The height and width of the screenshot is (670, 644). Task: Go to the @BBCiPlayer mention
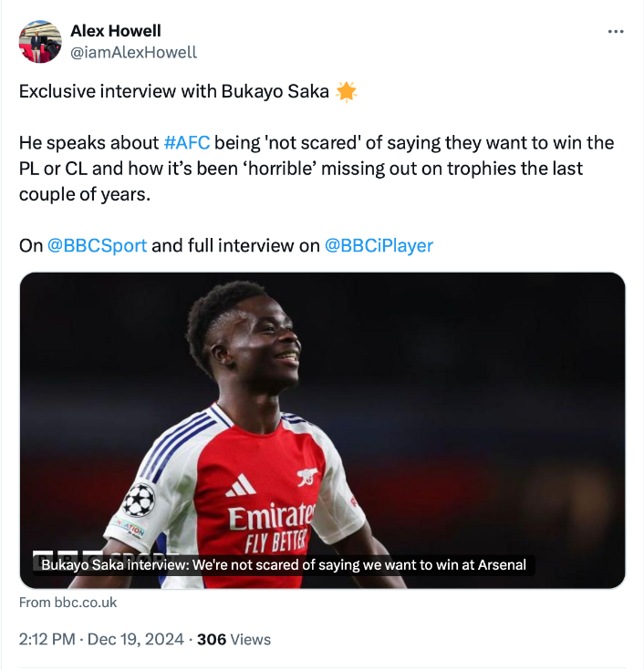379,245
